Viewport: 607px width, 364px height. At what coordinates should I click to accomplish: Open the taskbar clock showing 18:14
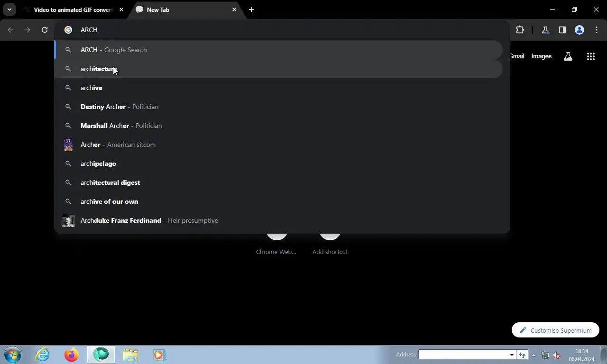tap(581, 355)
